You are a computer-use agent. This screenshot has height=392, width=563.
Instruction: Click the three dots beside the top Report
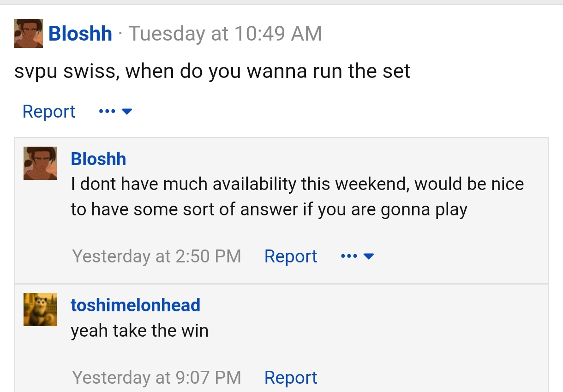click(107, 112)
